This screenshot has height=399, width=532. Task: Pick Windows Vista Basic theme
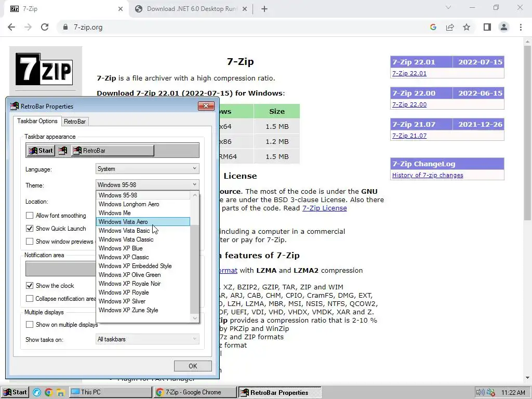coord(143,230)
